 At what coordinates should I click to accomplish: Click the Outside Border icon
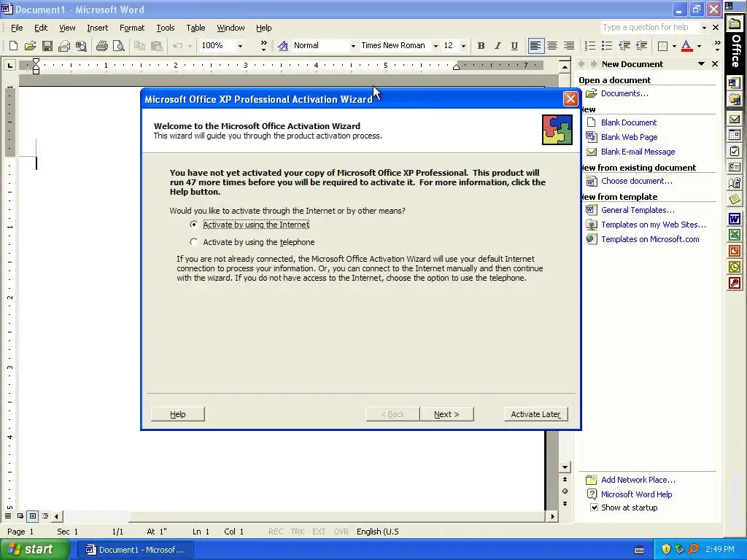pyautogui.click(x=662, y=46)
